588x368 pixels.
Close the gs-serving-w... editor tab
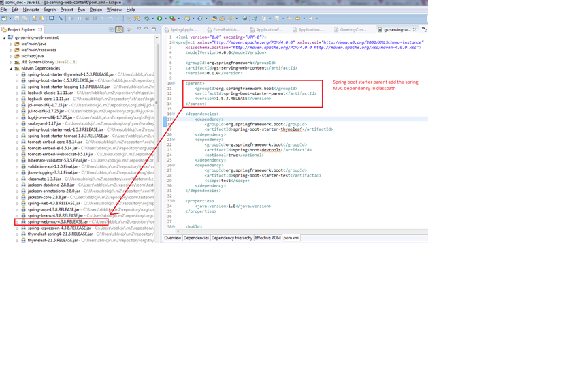415,30
